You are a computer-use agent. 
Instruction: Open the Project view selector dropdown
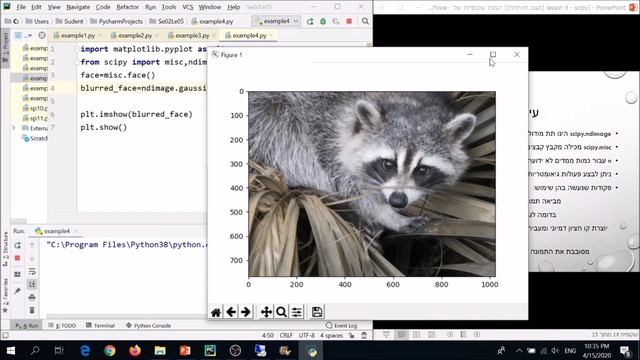click(x=23, y=36)
